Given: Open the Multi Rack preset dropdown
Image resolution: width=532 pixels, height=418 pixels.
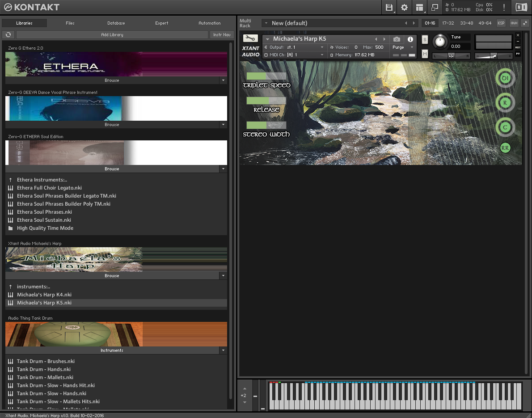Looking at the screenshot, I should click(x=266, y=23).
